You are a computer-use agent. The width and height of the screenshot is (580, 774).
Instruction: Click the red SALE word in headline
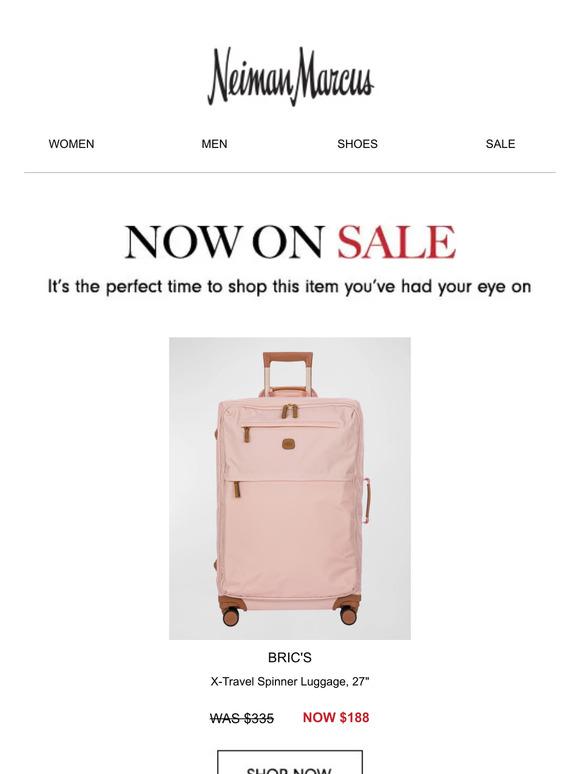396,242
